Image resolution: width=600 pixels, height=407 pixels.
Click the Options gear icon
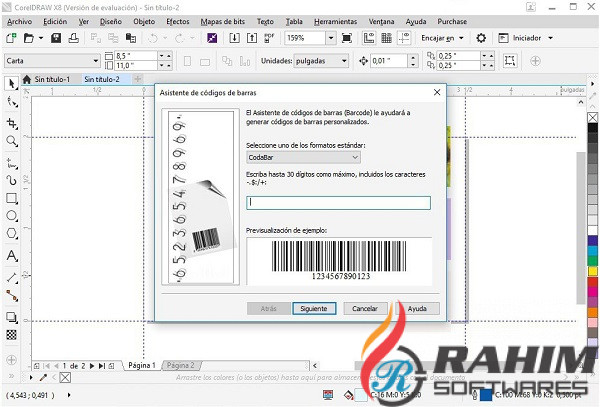coord(481,38)
